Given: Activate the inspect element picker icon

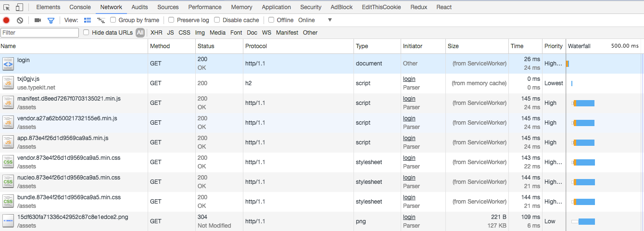Looking at the screenshot, I should coord(7,7).
